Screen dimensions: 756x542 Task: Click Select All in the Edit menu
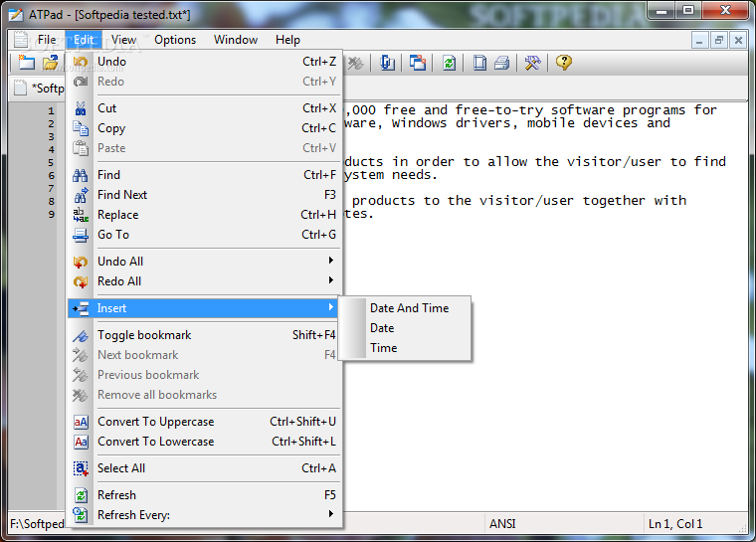[205, 468]
